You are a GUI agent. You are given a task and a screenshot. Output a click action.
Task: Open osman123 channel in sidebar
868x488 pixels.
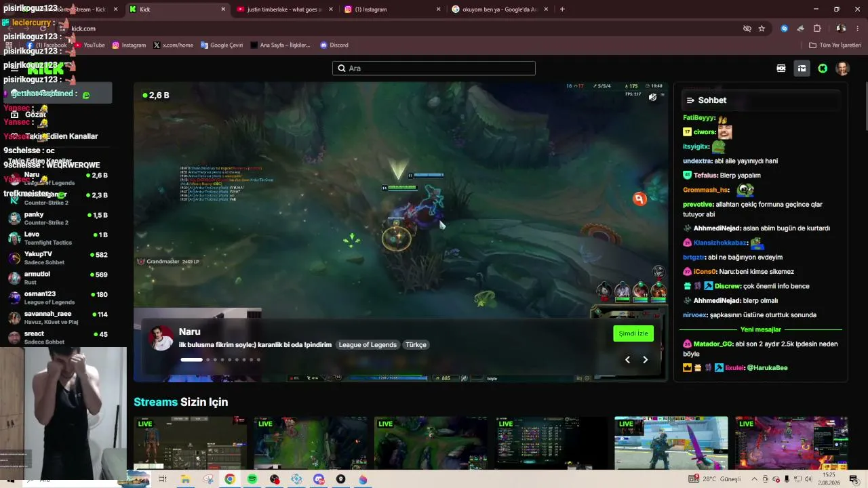click(x=58, y=298)
